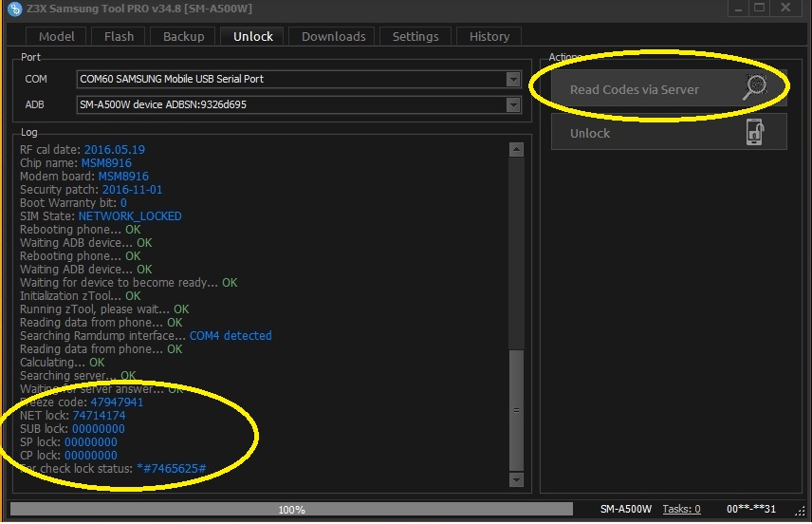Click the log scrollbar thumb
Viewport: 812px width, 524px height.
516,409
